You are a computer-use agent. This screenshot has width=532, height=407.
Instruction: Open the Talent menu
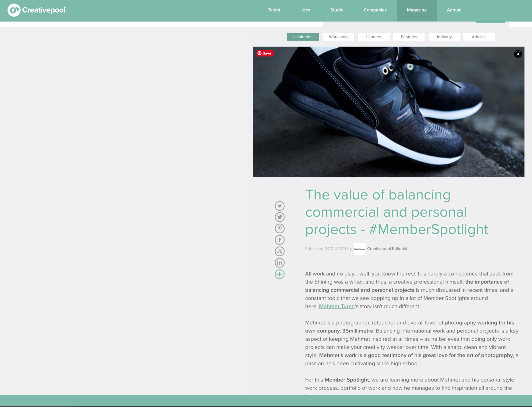274,10
